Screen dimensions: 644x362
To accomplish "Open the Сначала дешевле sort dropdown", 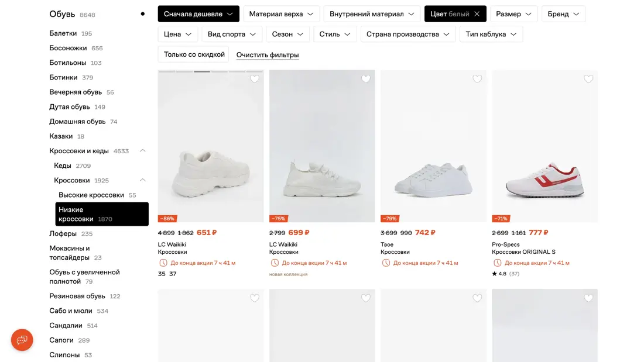I will (198, 14).
